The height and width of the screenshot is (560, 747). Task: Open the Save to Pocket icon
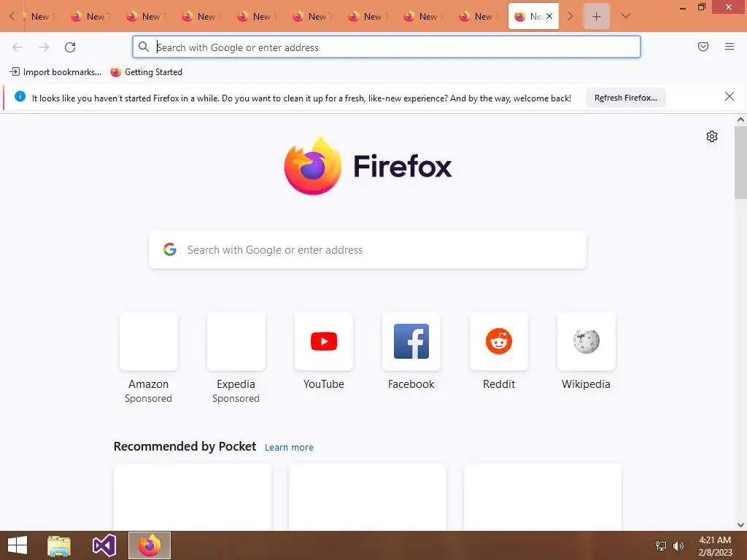pyautogui.click(x=703, y=47)
